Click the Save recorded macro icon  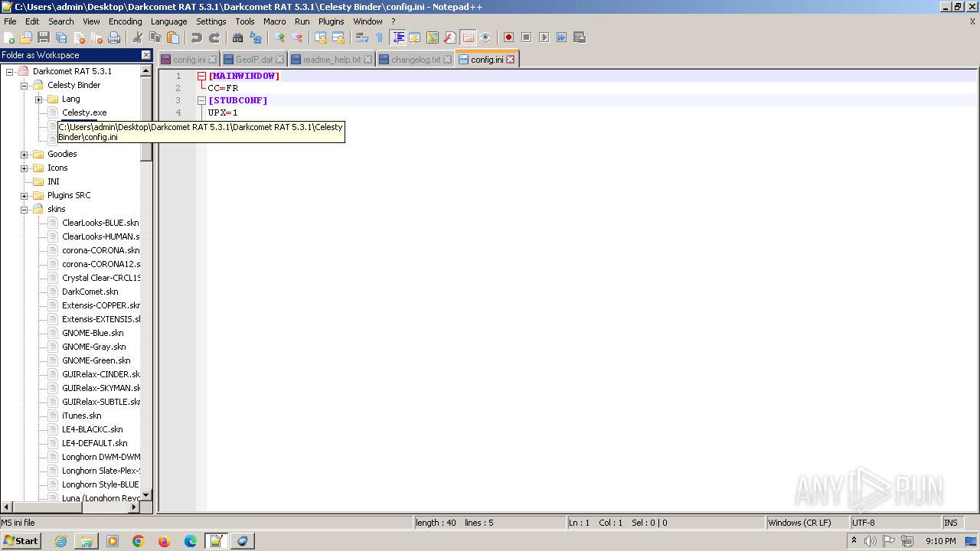pyautogui.click(x=580, y=37)
